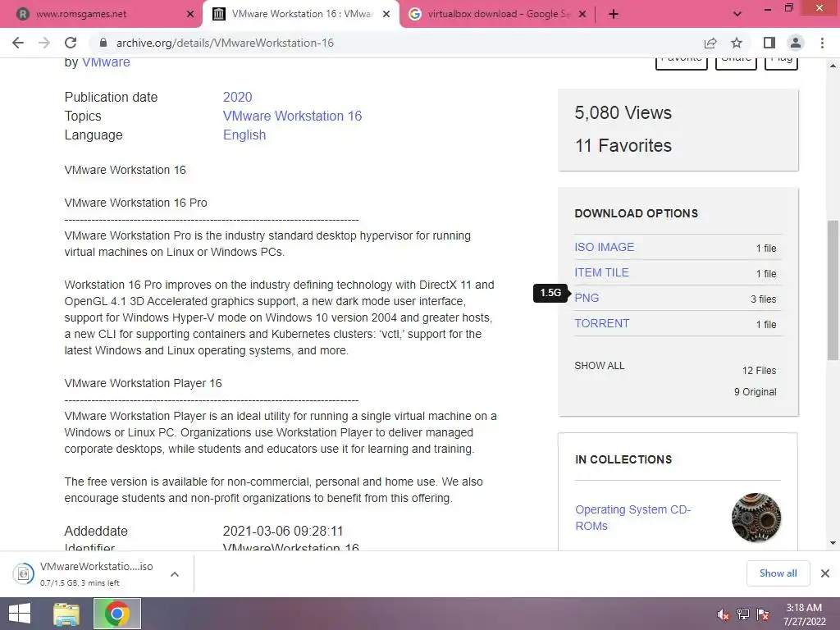The image size is (840, 630).
Task: Close the VMware Workstation 16 tab
Action: (x=386, y=14)
